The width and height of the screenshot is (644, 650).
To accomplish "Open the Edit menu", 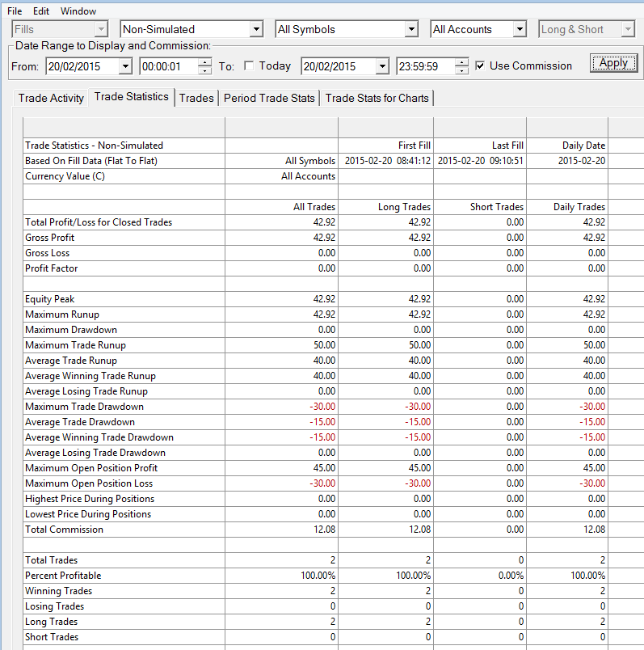I will pyautogui.click(x=41, y=11).
